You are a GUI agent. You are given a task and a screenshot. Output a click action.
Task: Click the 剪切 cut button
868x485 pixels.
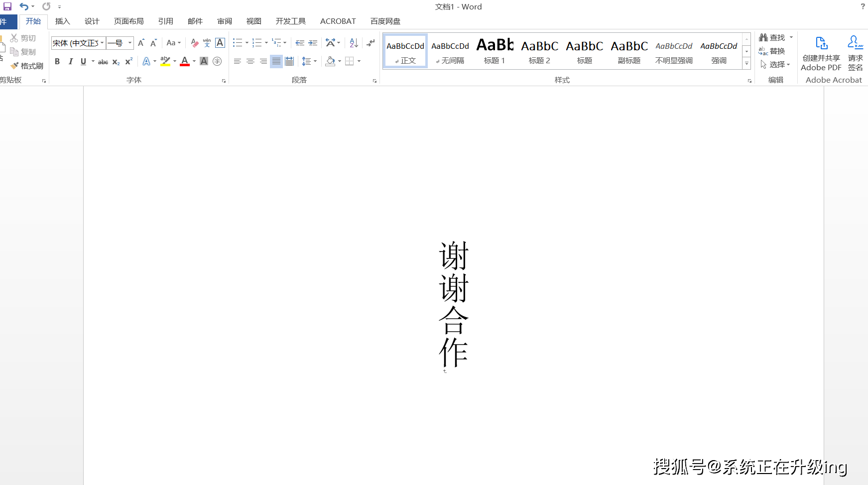coord(23,38)
